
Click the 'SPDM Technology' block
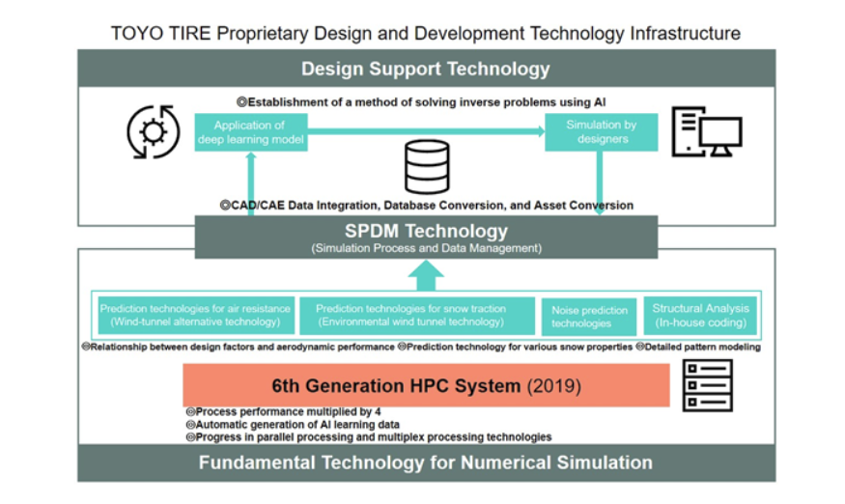426,238
